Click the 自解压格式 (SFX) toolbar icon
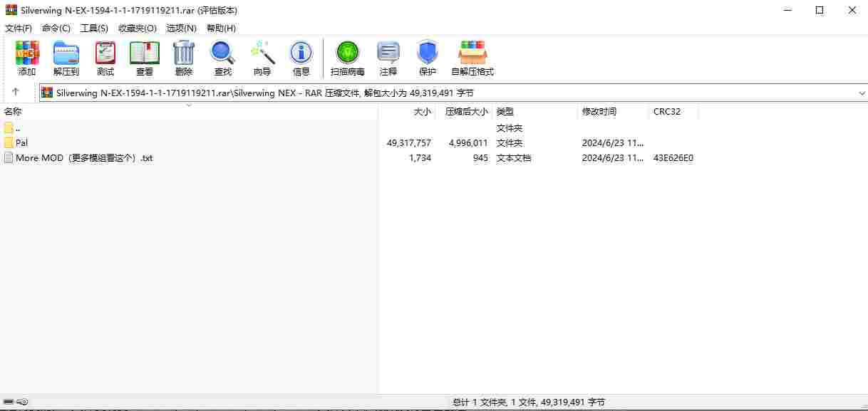The width and height of the screenshot is (868, 411). pyautogui.click(x=472, y=53)
